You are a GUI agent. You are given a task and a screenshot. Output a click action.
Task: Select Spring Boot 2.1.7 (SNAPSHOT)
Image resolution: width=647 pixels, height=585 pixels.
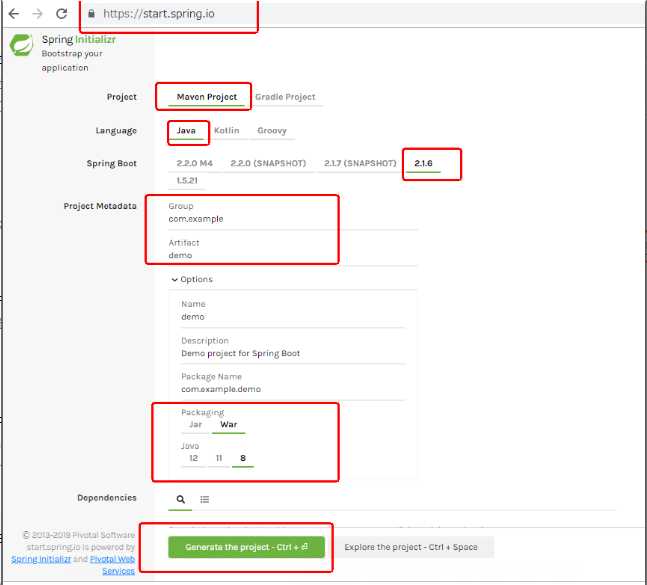pyautogui.click(x=360, y=163)
